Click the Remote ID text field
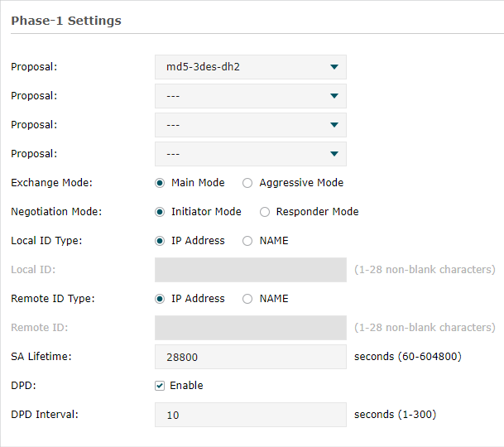Image resolution: width=504 pixels, height=447 pixels. pos(251,328)
